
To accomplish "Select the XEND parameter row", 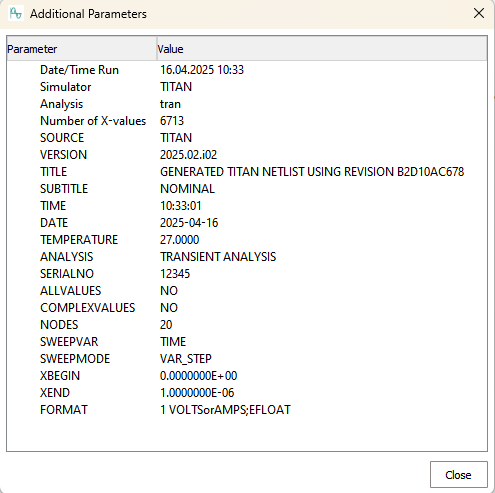I will tap(247, 393).
